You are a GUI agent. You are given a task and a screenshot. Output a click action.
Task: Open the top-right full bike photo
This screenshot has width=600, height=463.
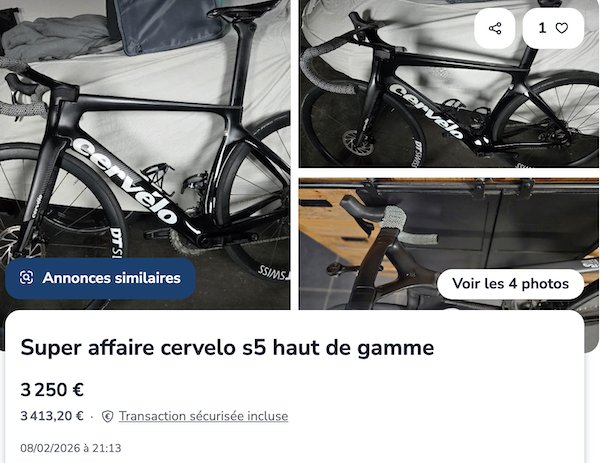[449, 83]
